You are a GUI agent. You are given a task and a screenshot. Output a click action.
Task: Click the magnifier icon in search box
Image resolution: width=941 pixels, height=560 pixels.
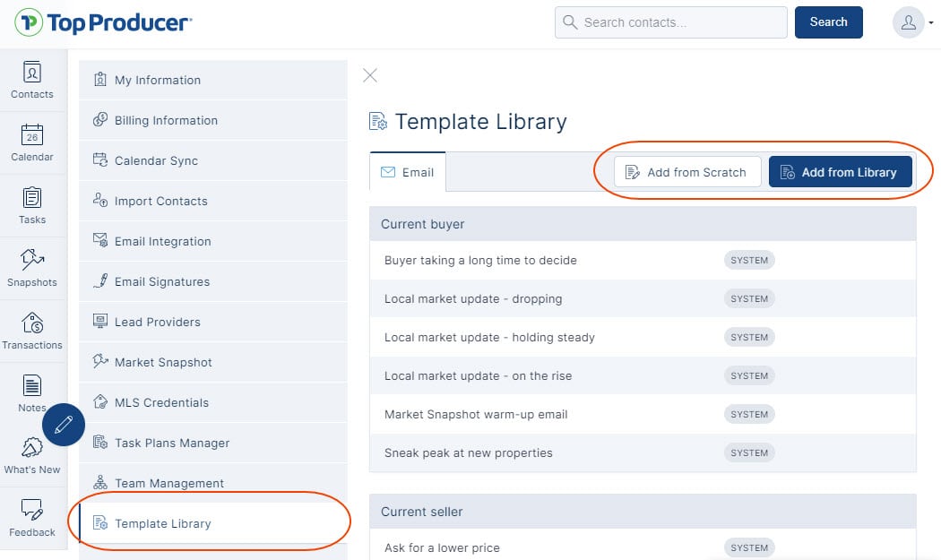coord(570,22)
